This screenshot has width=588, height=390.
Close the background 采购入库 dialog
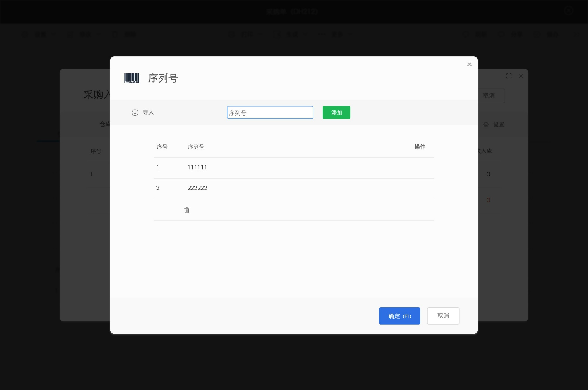click(521, 76)
